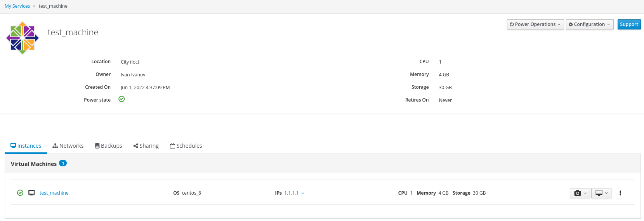Click the monitor icon beside test_machine link

pos(31,193)
